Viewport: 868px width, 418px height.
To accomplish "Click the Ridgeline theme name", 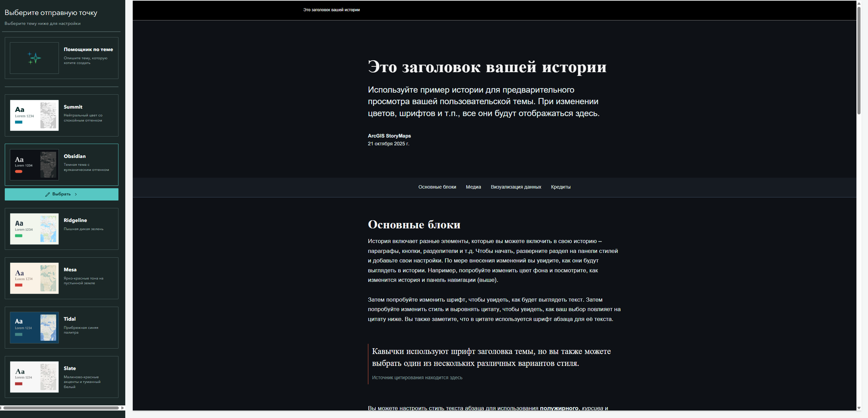I will 75,220.
